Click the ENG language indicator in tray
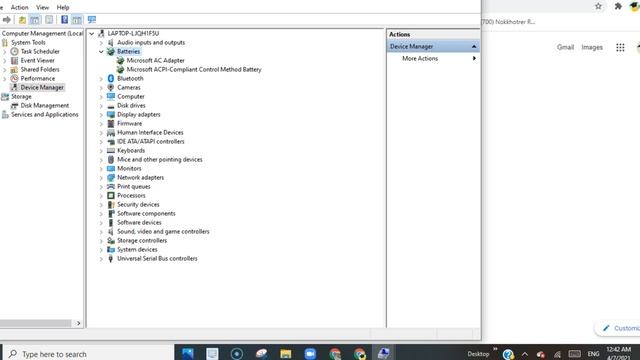This screenshot has width=640, height=360. [593, 354]
